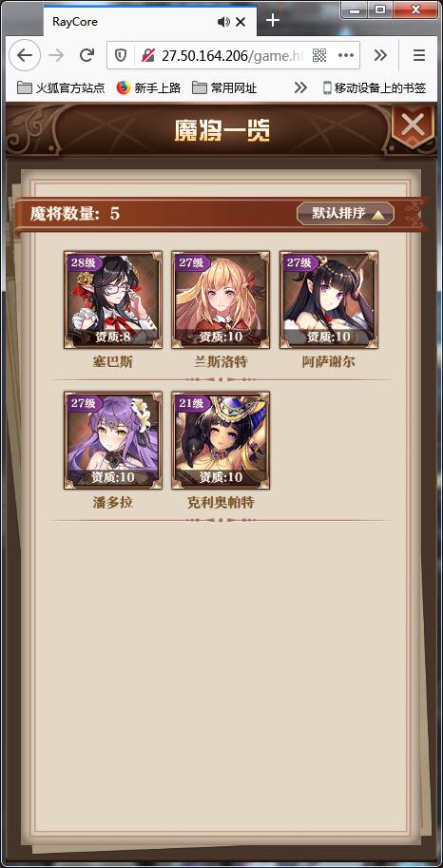Close the RayCore browser tab

(x=241, y=22)
